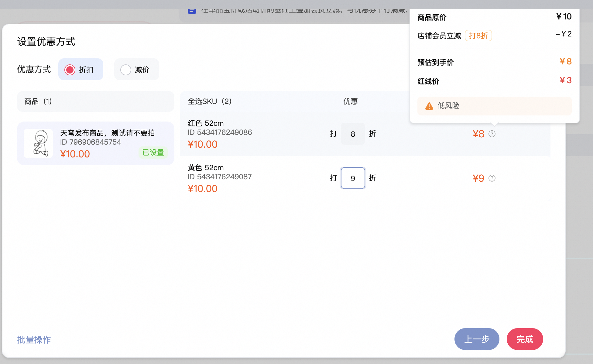Select the 红色 52cm SKU row
This screenshot has height=364, width=593.
365,134
